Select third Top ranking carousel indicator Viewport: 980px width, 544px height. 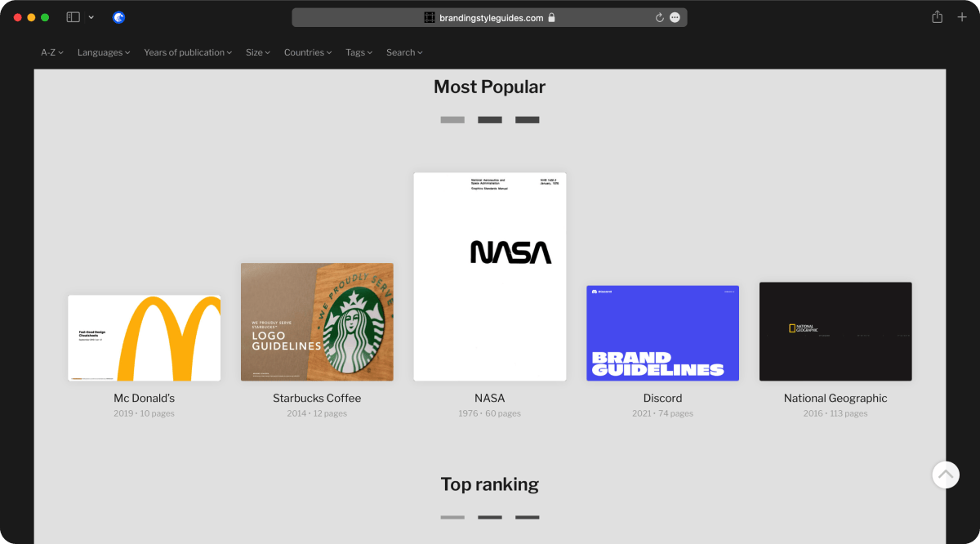click(x=528, y=517)
